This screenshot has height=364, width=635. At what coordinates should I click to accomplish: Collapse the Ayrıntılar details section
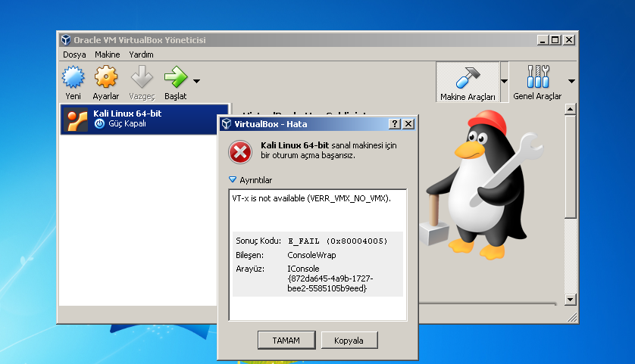coord(233,179)
